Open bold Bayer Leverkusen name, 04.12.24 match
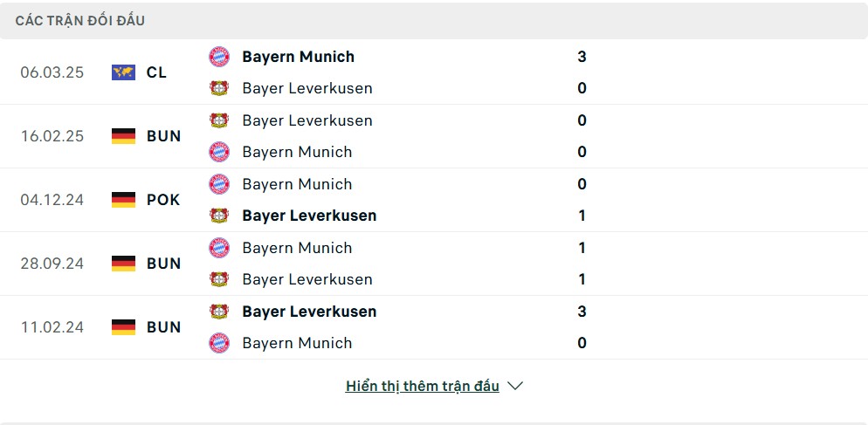The image size is (868, 425). 309,216
